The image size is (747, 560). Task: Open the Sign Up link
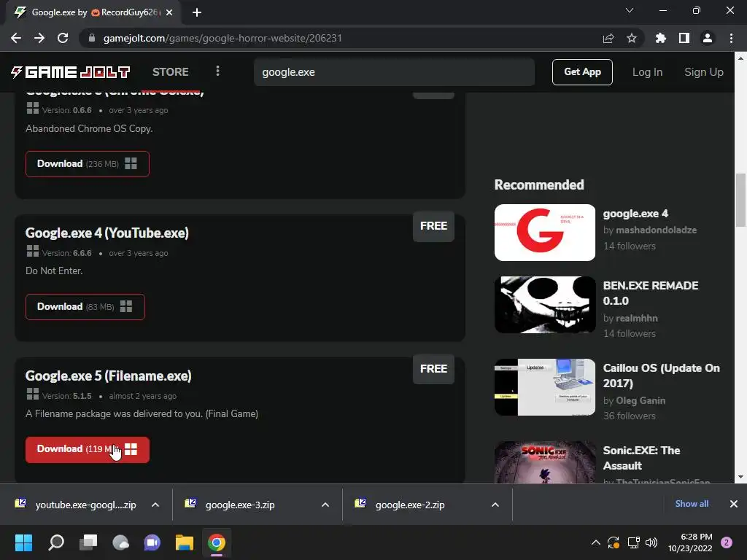coord(704,72)
